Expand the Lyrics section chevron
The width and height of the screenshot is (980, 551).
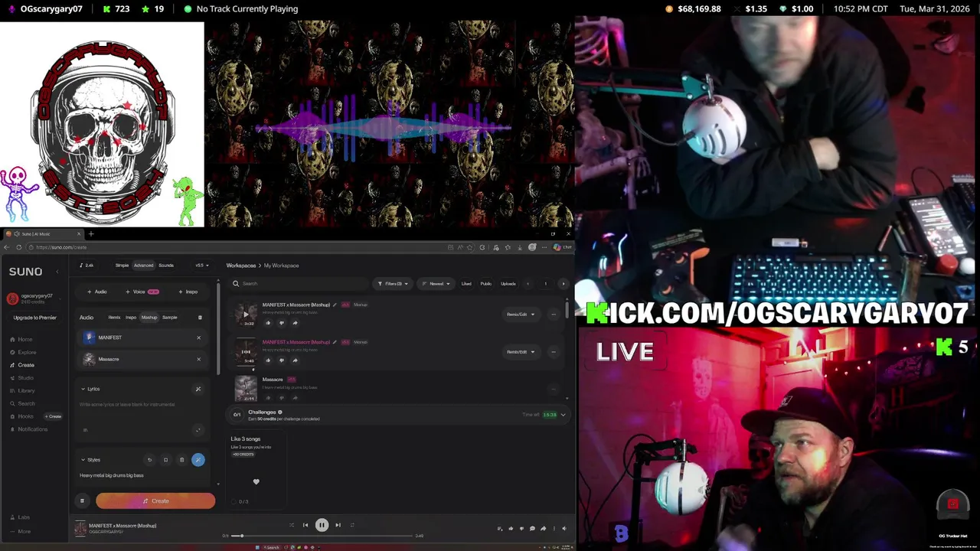point(83,389)
